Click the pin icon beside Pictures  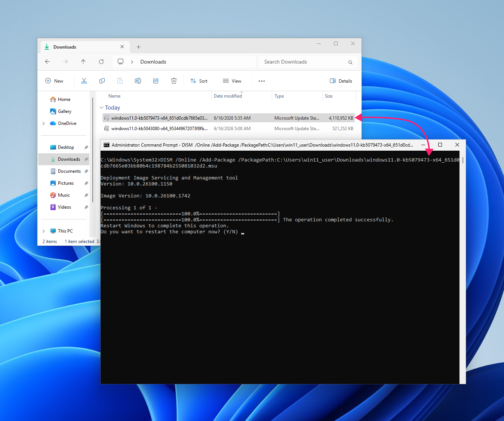(86, 183)
